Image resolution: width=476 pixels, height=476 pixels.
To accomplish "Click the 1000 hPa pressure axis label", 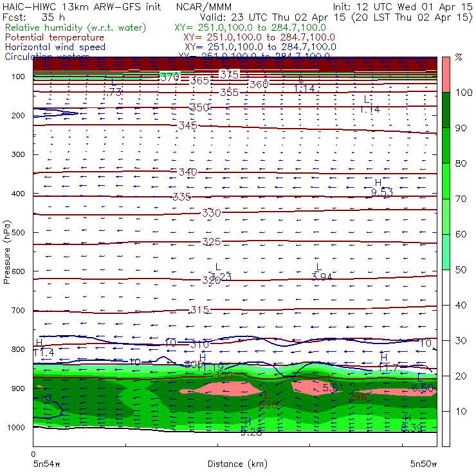I will click(16, 427).
